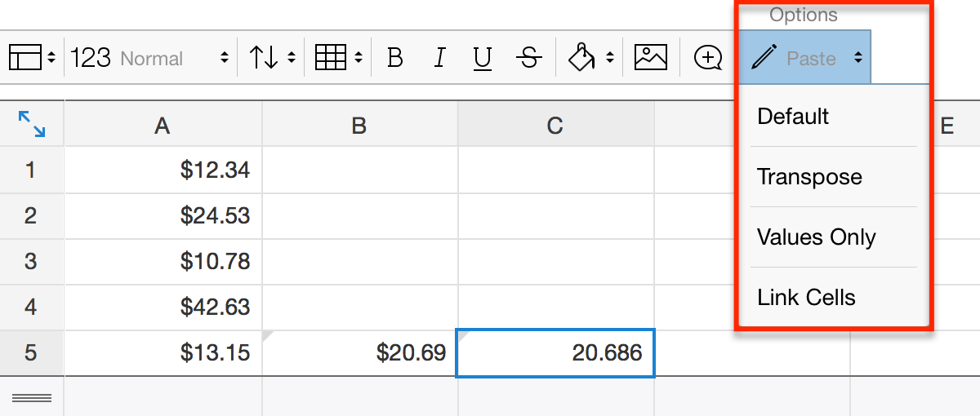Click the Bold formatting icon
Viewport: 980px width, 416px height.
click(395, 59)
